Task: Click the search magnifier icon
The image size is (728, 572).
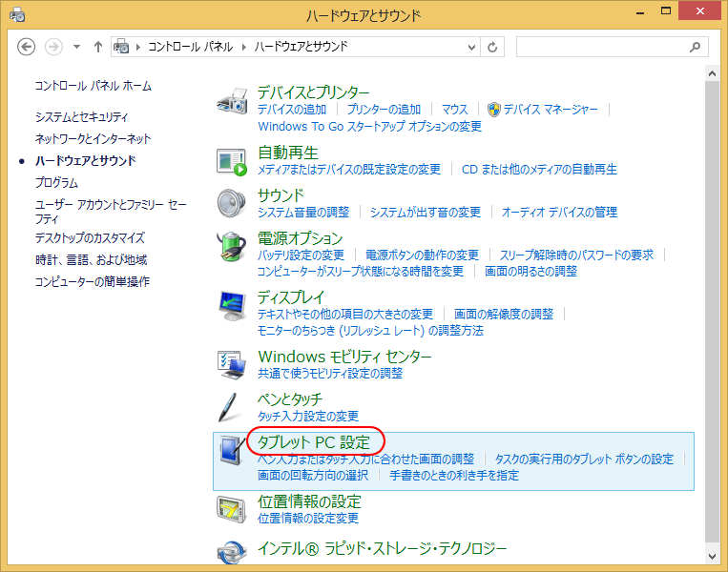Action: coord(695,47)
